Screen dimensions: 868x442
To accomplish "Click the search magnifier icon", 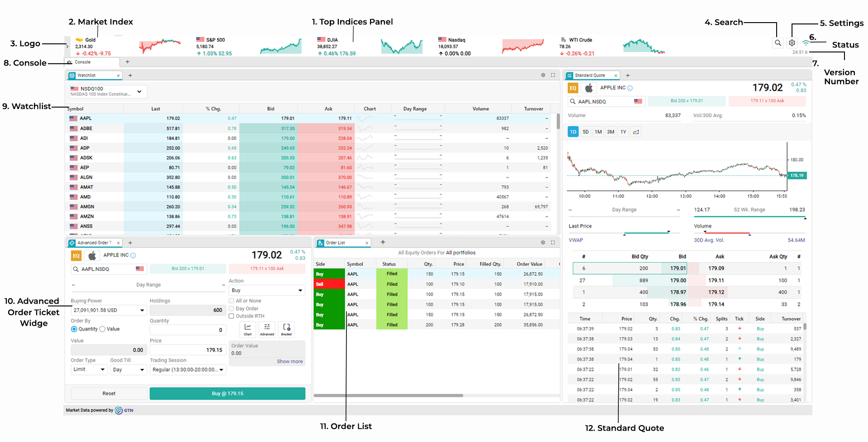I will pyautogui.click(x=778, y=43).
